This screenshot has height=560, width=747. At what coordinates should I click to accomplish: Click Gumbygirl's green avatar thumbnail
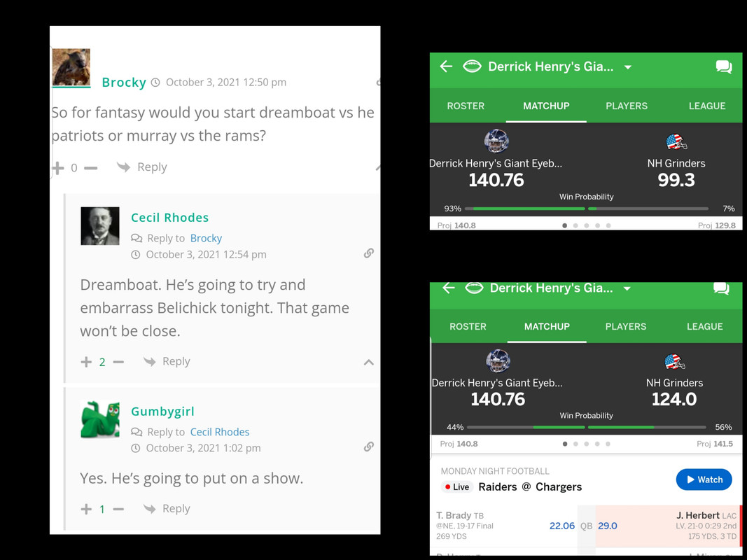click(100, 419)
